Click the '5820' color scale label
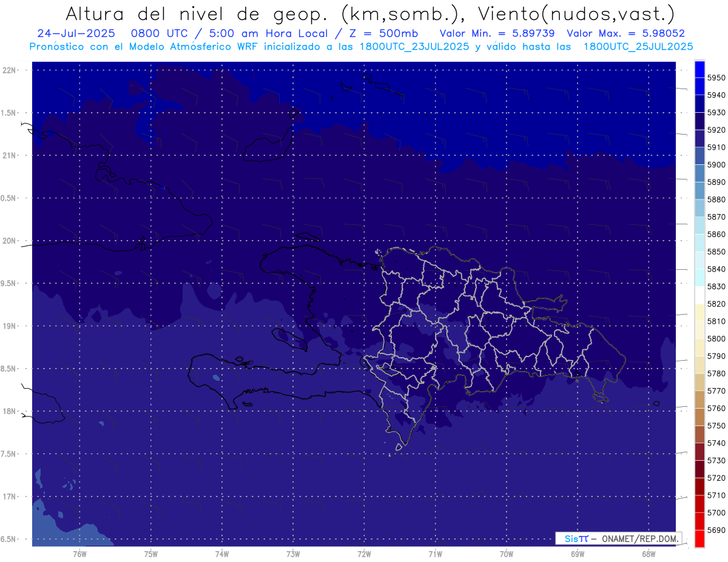Screen dimensions: 728x562 point(716,304)
